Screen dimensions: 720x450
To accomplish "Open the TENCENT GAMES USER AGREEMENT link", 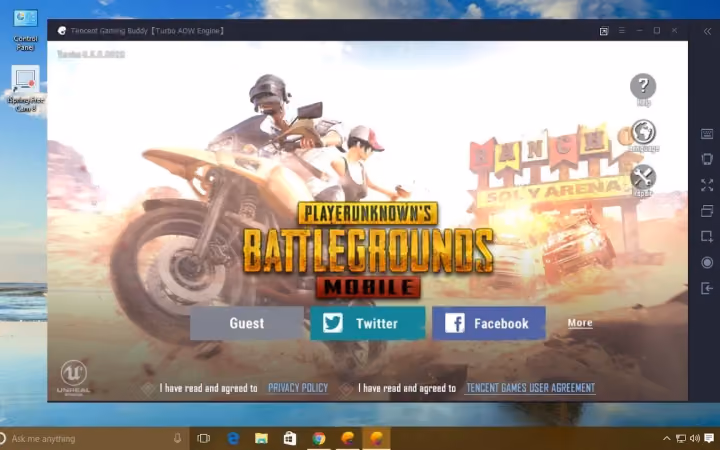I will pos(531,388).
